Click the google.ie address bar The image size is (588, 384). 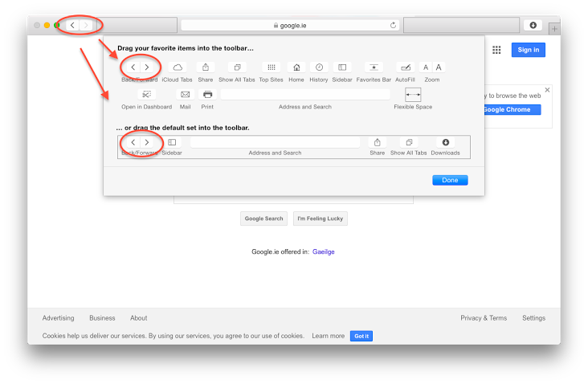click(290, 25)
